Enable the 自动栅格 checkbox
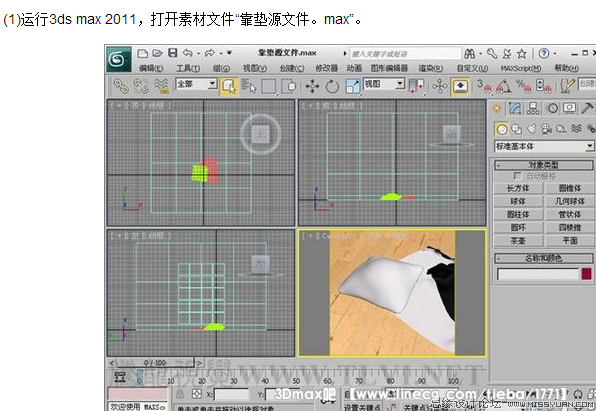Viewport: 596px width, 411px height. tap(517, 176)
